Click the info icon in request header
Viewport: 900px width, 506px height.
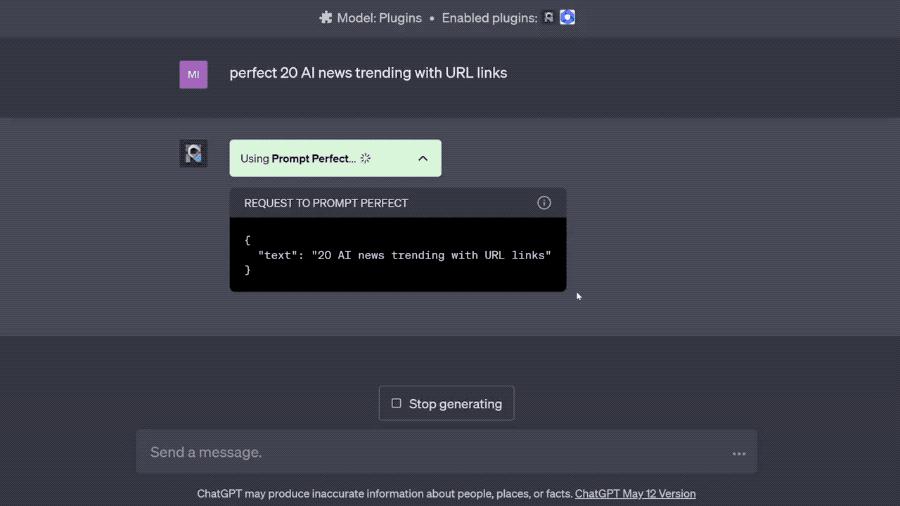click(544, 203)
